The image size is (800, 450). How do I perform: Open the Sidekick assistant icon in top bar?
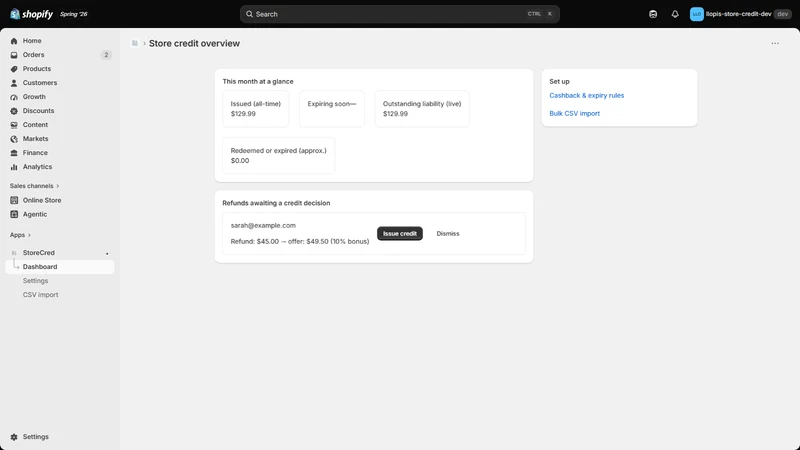(653, 14)
